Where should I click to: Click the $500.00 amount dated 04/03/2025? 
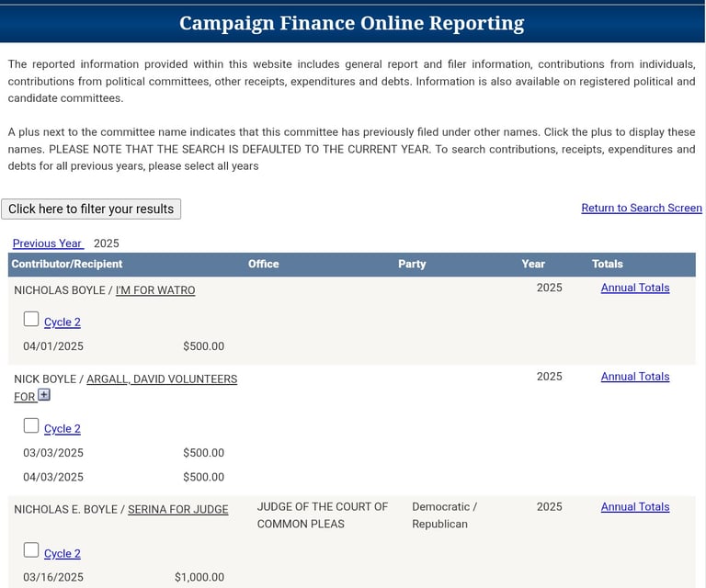click(x=203, y=477)
